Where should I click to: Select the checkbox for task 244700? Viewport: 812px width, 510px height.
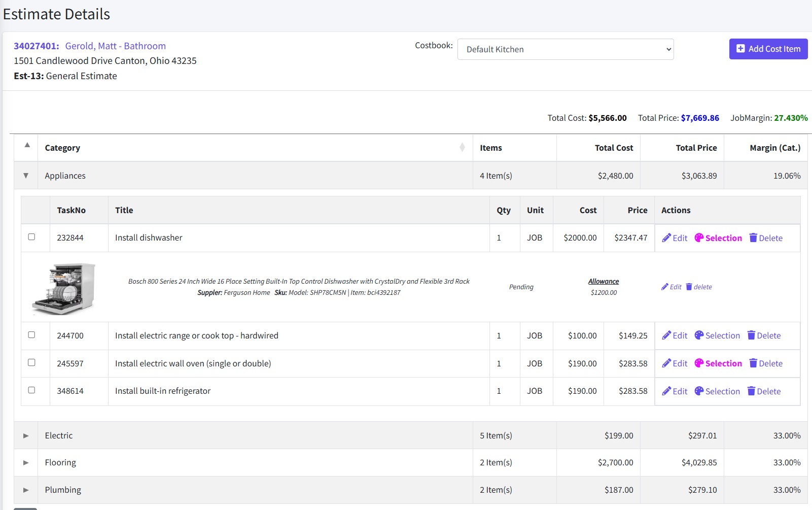click(31, 335)
